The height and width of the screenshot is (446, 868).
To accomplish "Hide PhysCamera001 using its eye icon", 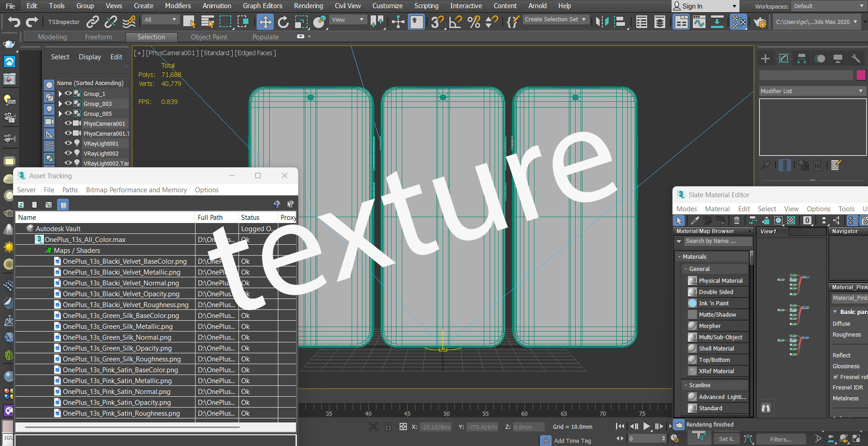I will pos(68,123).
